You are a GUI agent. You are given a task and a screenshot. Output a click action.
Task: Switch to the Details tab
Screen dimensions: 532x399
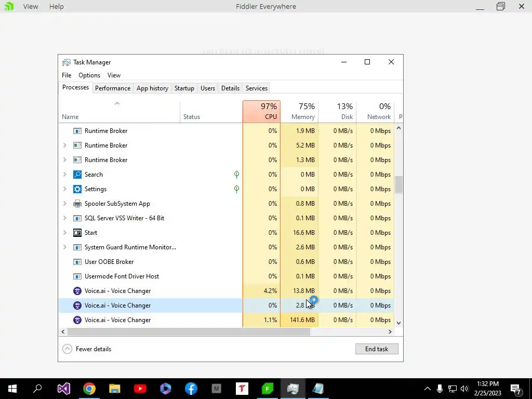pos(230,88)
